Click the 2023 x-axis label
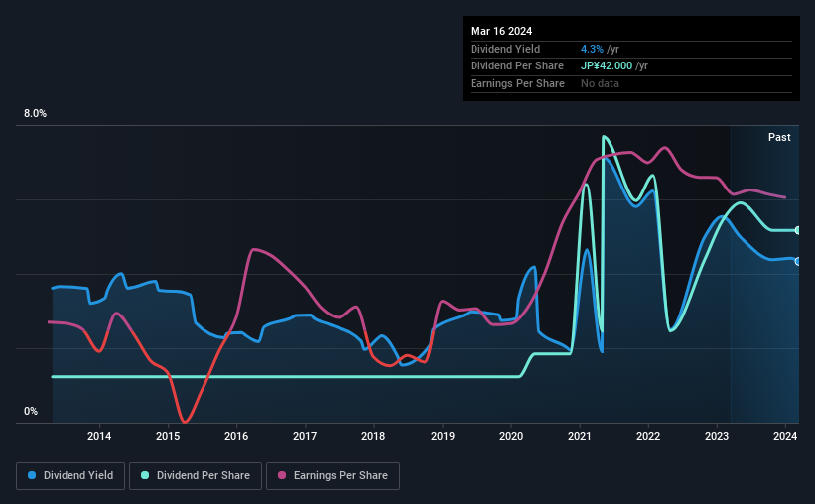This screenshot has height=504, width=815. coord(717,436)
